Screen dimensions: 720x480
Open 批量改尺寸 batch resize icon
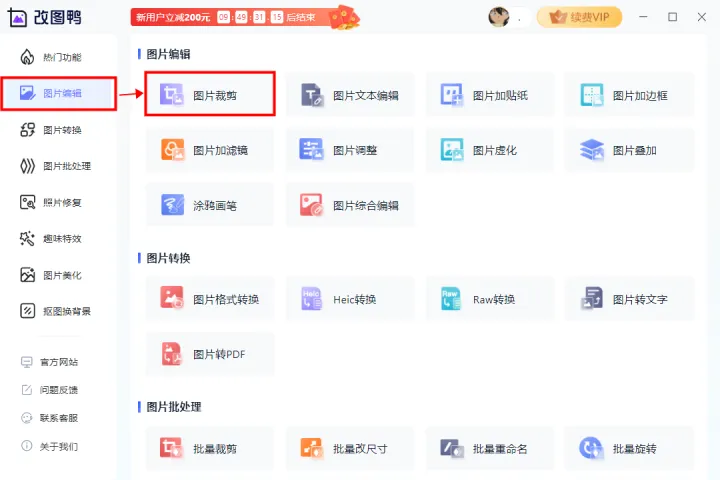click(x=312, y=448)
